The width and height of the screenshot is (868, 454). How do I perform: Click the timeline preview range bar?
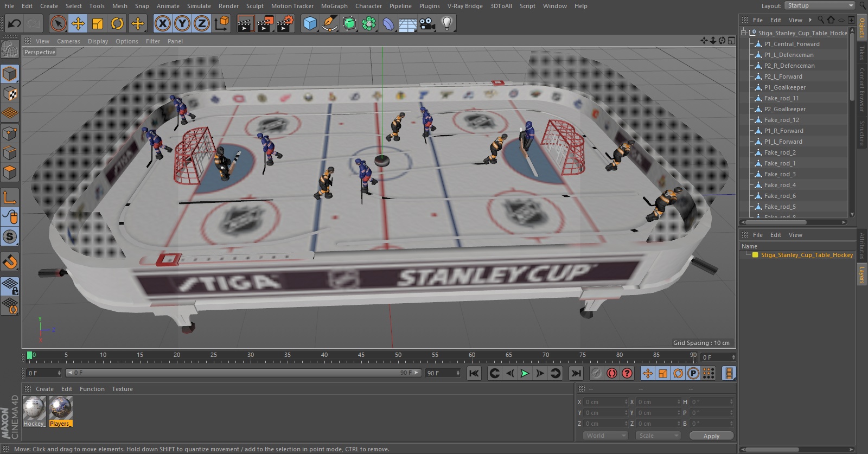click(243, 373)
